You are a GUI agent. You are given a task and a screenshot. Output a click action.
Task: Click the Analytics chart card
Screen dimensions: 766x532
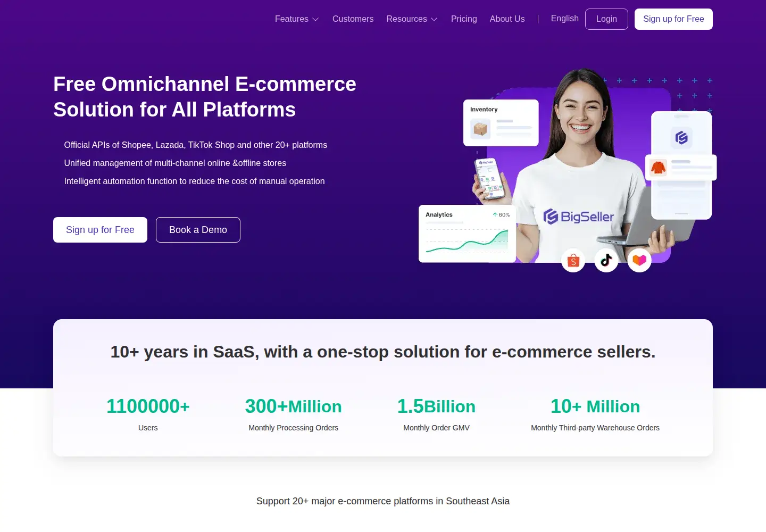[467, 234]
